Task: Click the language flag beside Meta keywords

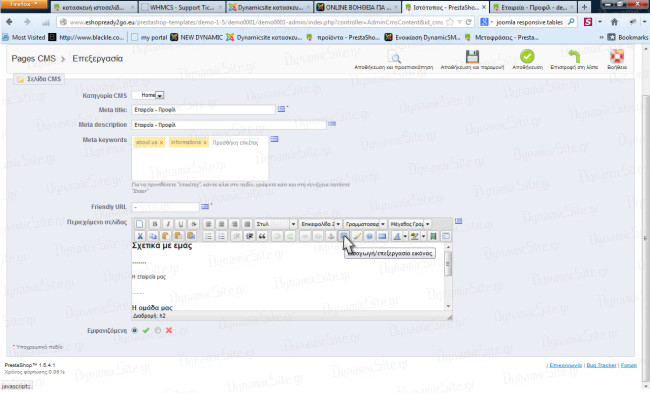Action: coord(274,139)
